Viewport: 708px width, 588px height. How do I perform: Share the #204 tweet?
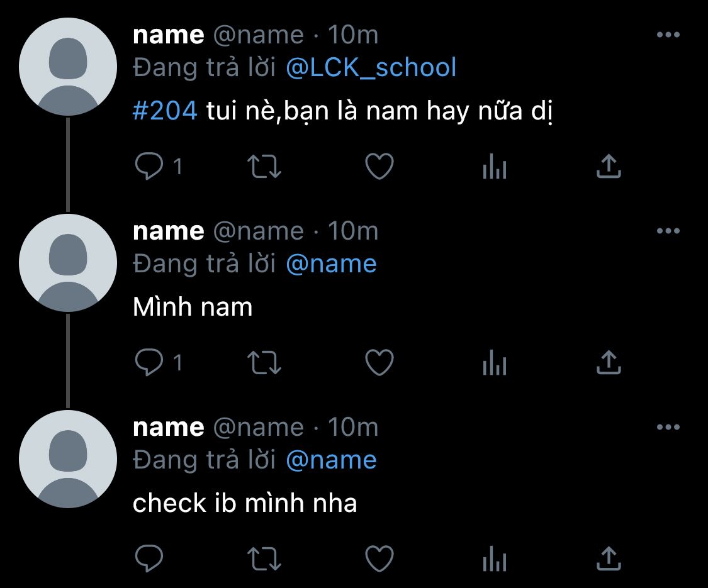(609, 167)
